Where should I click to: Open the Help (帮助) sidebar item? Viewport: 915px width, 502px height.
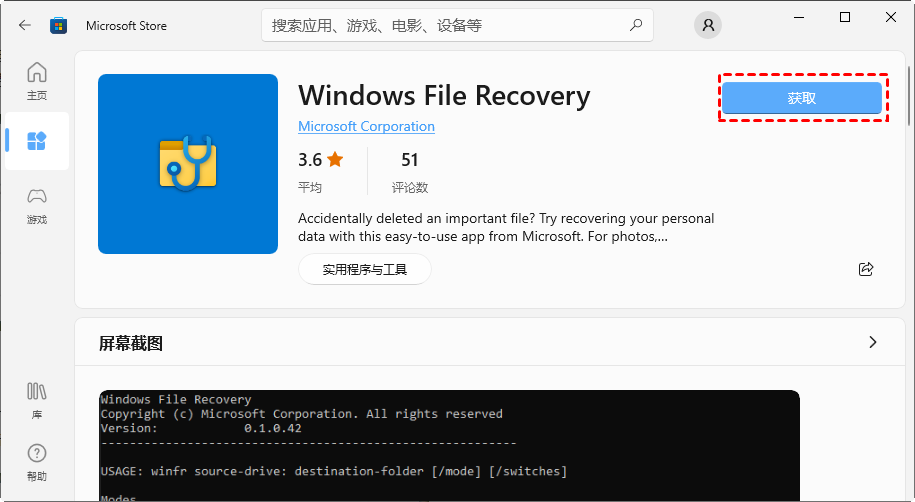(x=37, y=462)
